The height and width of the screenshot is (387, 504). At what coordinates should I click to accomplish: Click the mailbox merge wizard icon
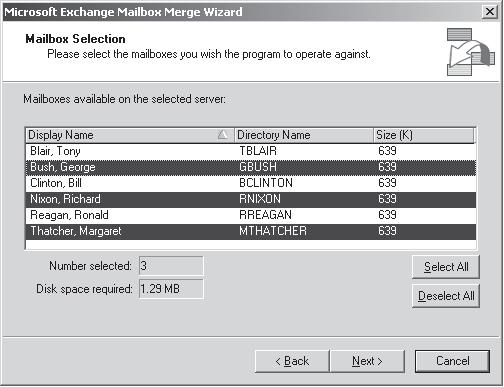click(x=470, y=52)
